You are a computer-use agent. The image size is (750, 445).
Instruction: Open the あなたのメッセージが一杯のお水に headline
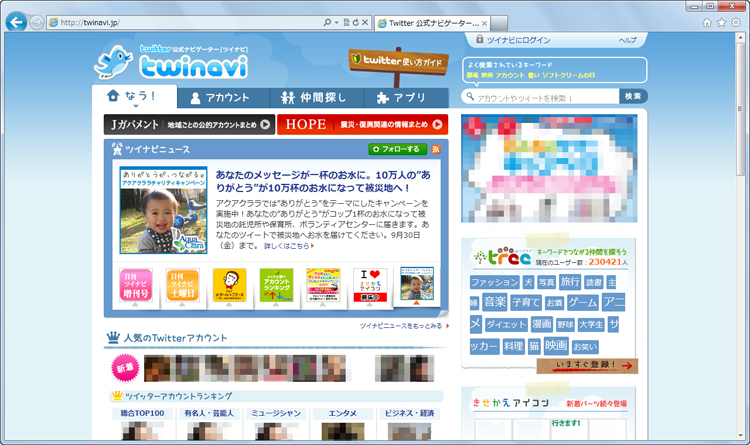323,181
